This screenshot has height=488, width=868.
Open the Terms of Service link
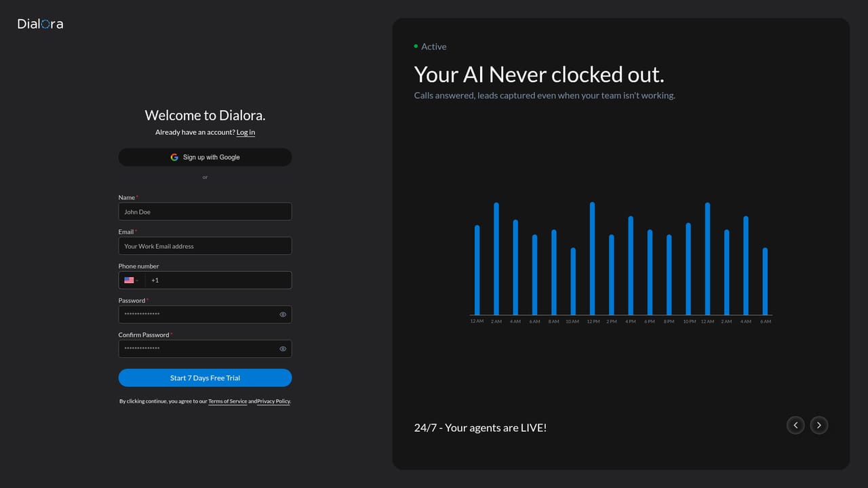227,401
